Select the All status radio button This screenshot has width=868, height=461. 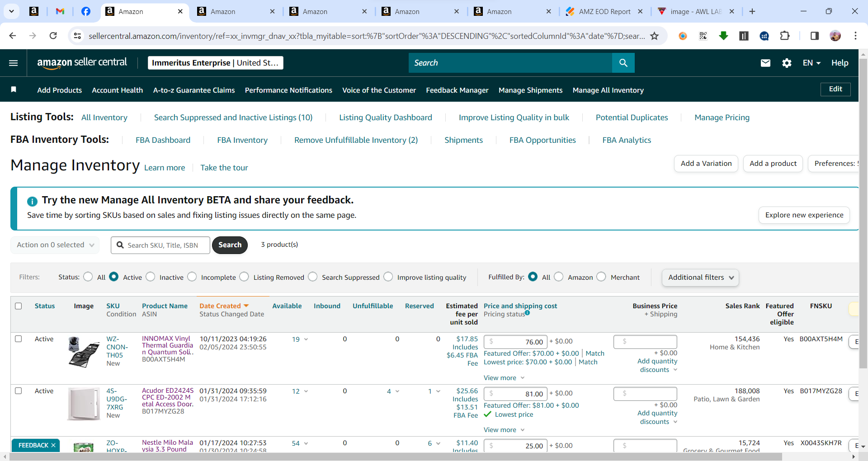(x=88, y=277)
